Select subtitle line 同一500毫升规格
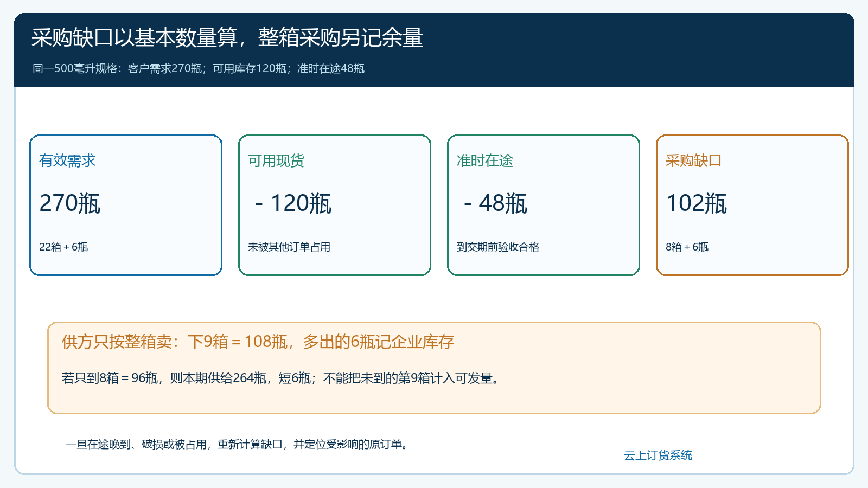The width and height of the screenshot is (868, 488). tap(199, 68)
